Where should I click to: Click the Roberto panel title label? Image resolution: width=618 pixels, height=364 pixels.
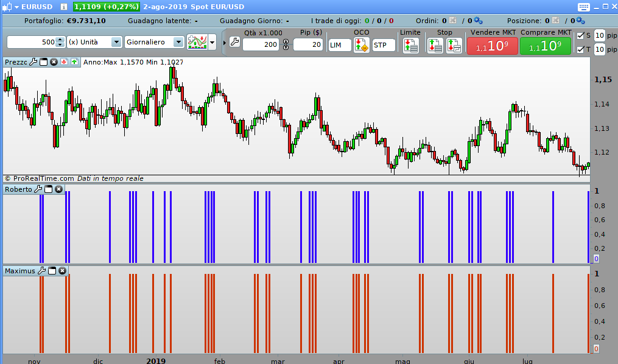18,189
